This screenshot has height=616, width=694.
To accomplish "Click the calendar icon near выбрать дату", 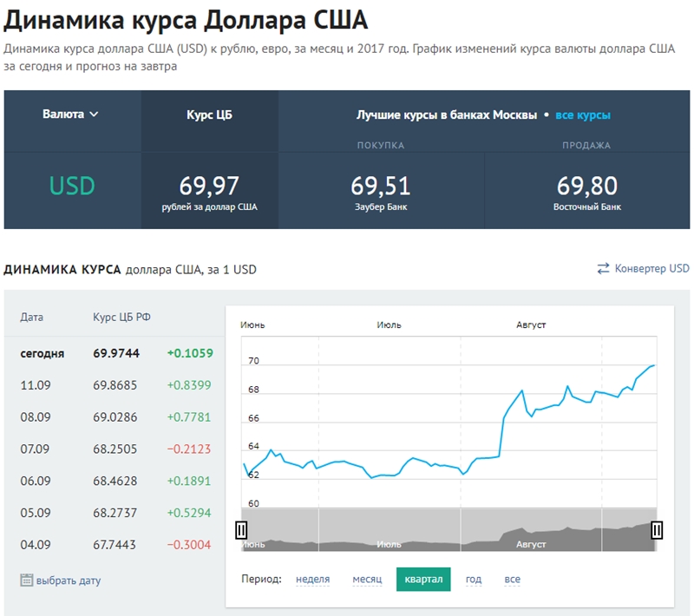I will point(26,580).
